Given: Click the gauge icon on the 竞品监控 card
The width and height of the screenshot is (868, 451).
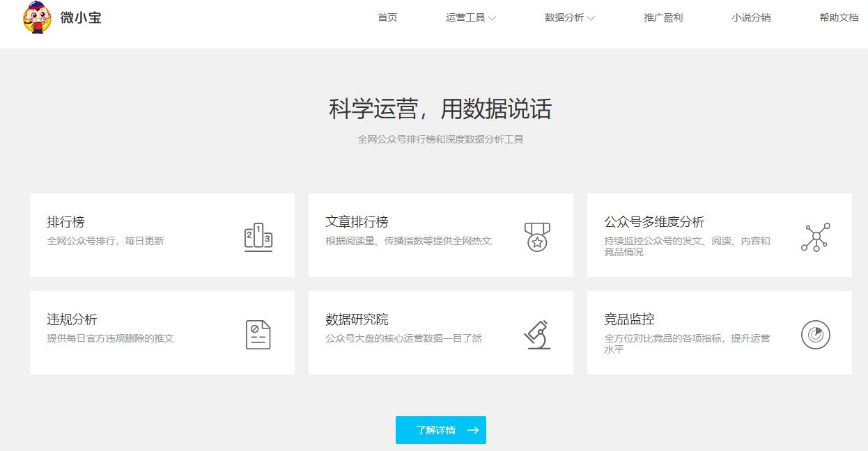Looking at the screenshot, I should pos(815,334).
